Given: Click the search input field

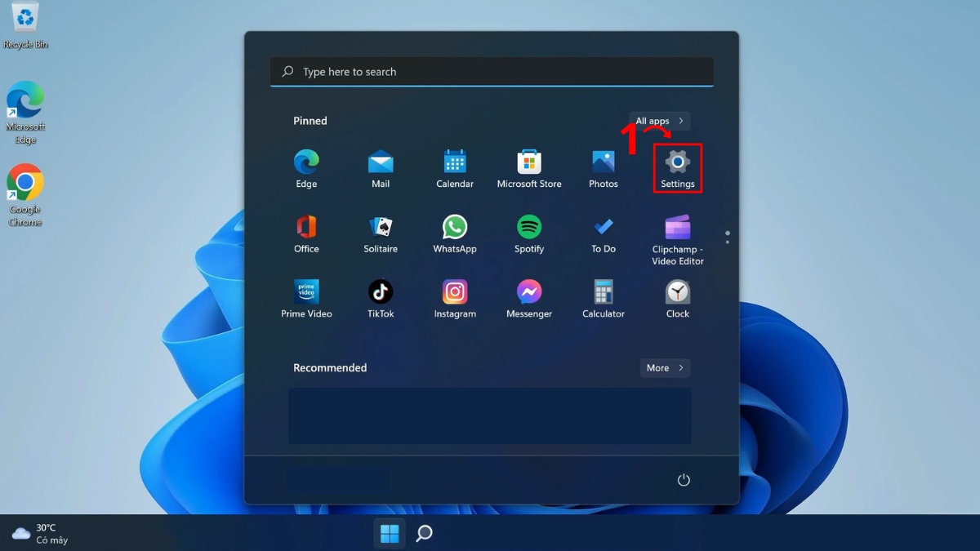Looking at the screenshot, I should (491, 72).
